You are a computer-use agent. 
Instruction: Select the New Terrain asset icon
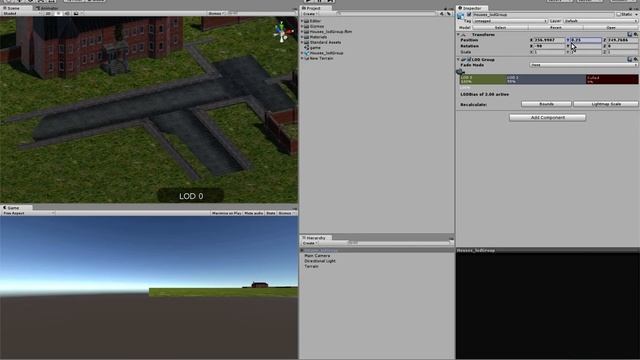(307, 58)
